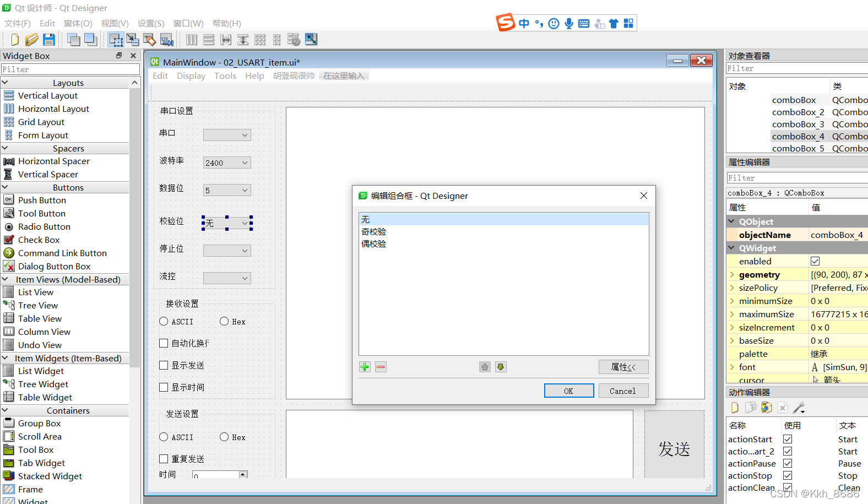Collapse the Buttons category in Widget Box
868x504 pixels.
click(6, 187)
